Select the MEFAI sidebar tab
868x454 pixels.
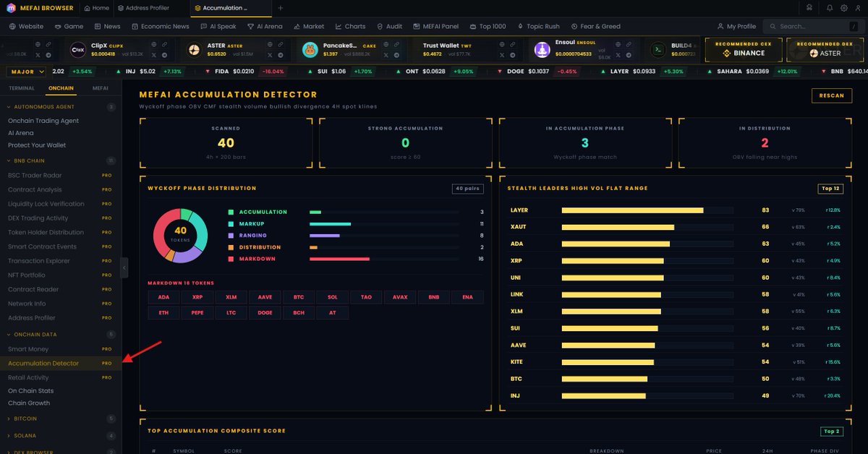pyautogui.click(x=100, y=87)
